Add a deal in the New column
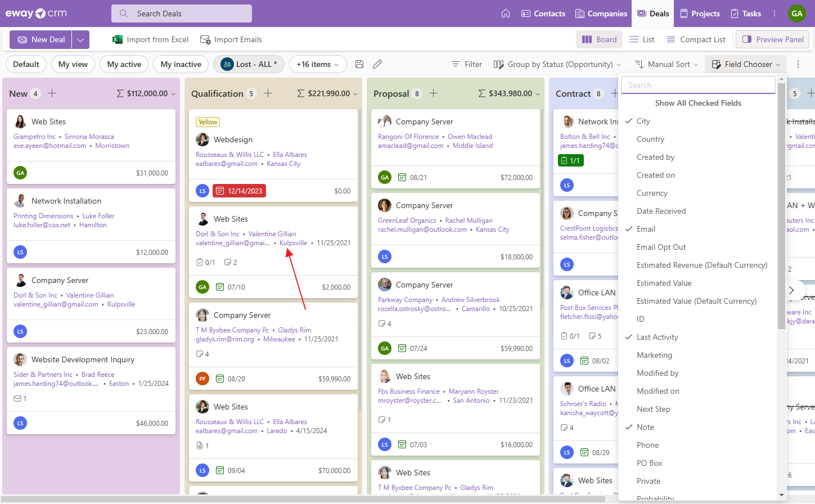Viewport: 815px width, 504px height. click(52, 93)
